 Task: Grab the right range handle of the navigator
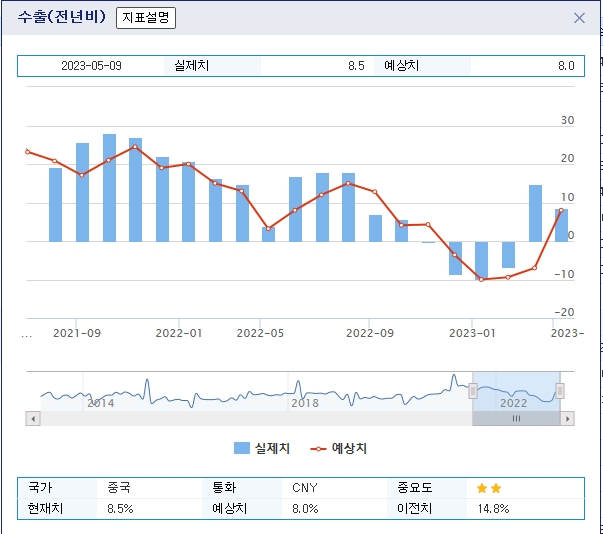[560, 391]
